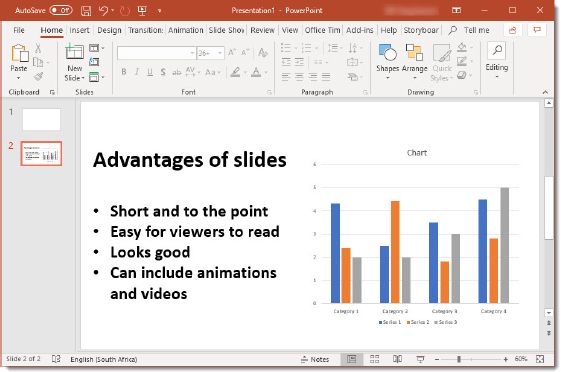
Task: Click the Paste clipboard icon
Action: (20, 53)
